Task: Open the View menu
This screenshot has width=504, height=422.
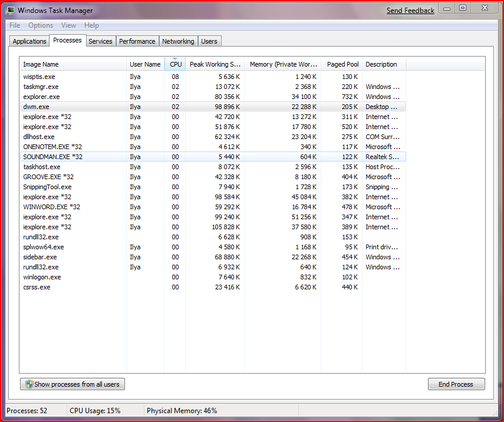Action: click(68, 25)
